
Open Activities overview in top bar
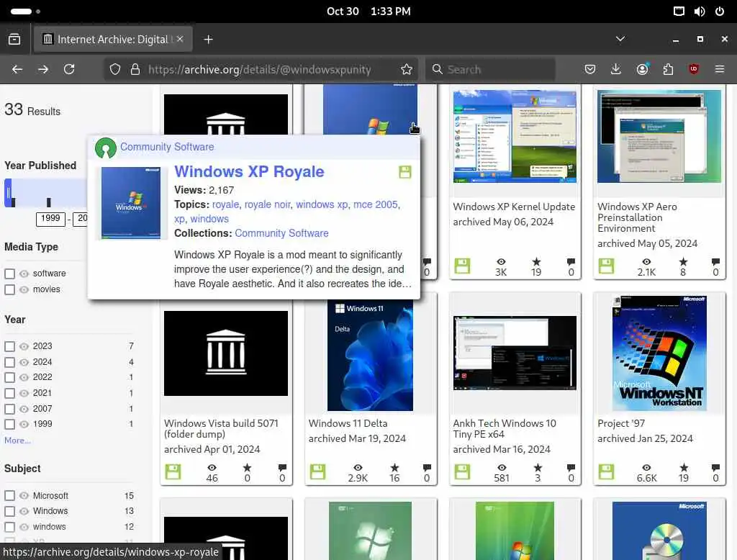coord(25,12)
